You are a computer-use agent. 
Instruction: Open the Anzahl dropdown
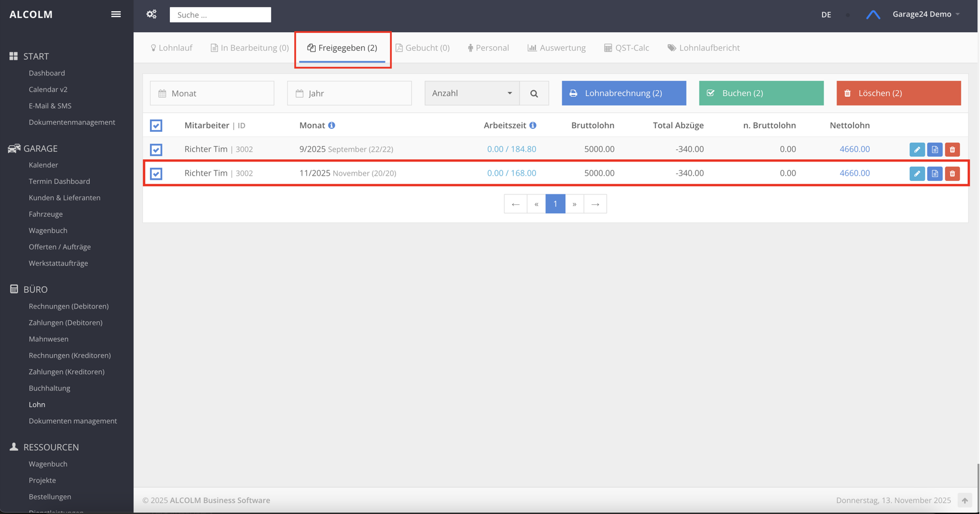click(472, 93)
